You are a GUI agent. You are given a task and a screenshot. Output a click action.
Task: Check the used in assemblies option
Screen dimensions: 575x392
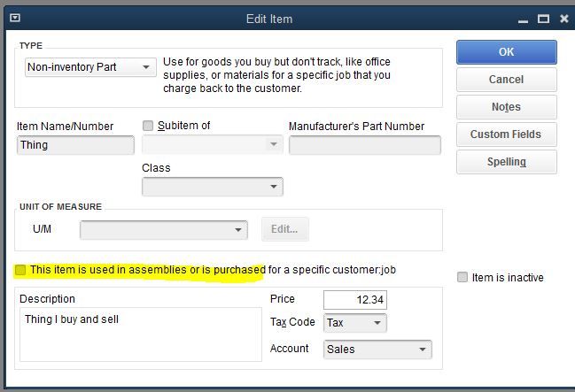pos(20,270)
